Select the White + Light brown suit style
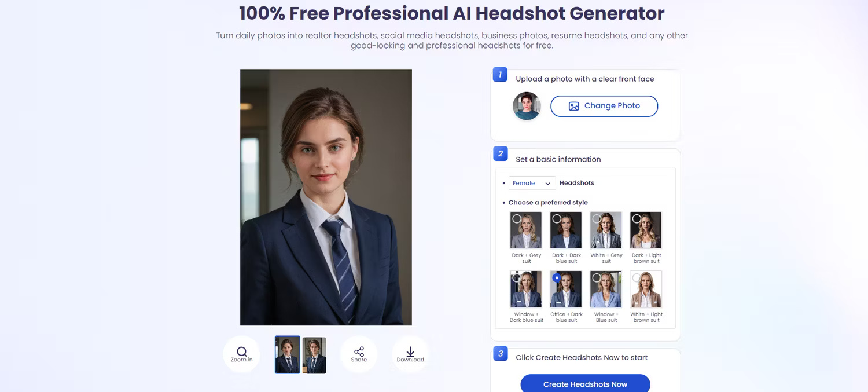The image size is (868, 392). click(x=646, y=288)
